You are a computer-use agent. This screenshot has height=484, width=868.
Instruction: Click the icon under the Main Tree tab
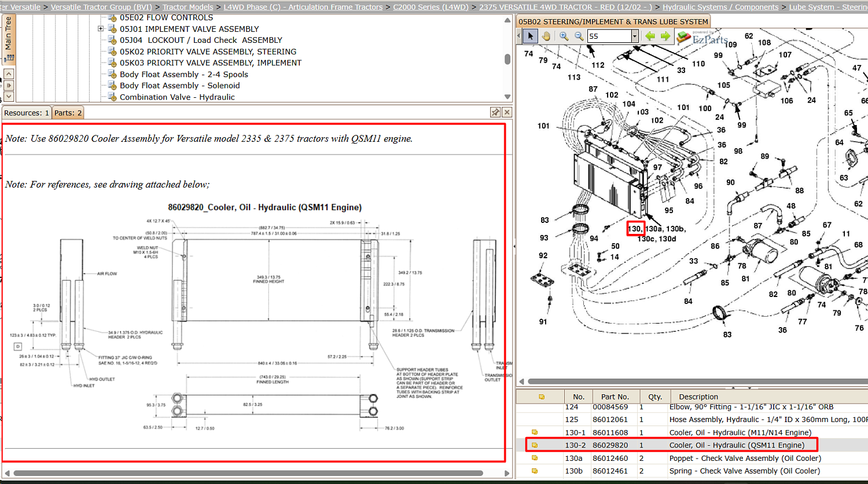pos(9,58)
